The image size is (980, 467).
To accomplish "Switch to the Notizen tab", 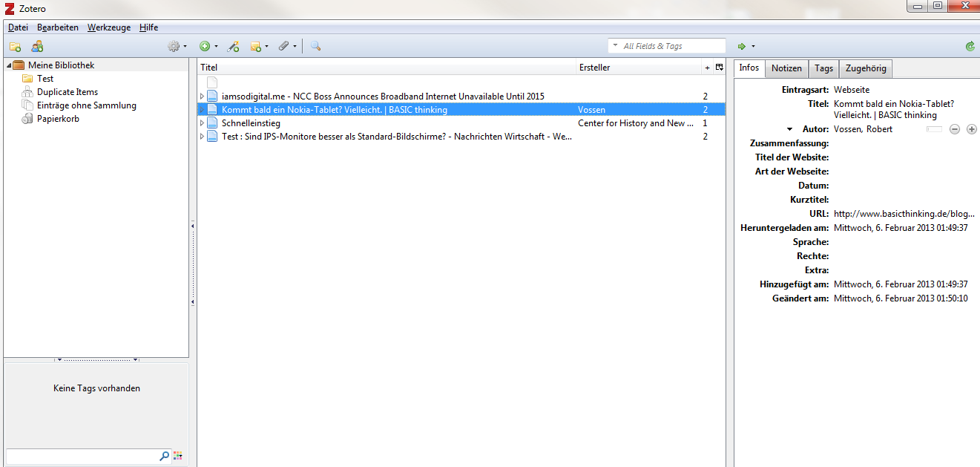I will pos(786,68).
